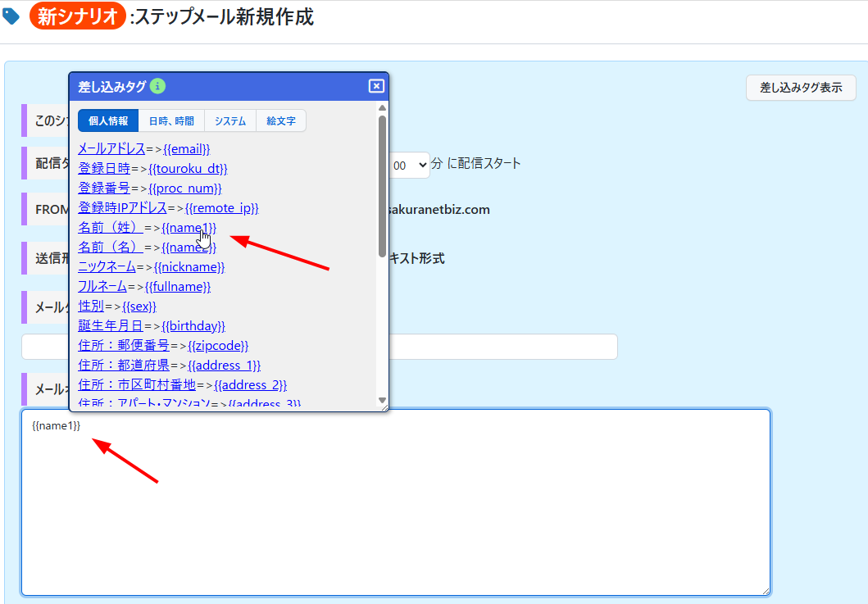Click the scroll down arrow in tag list
868x604 pixels.
tap(382, 401)
